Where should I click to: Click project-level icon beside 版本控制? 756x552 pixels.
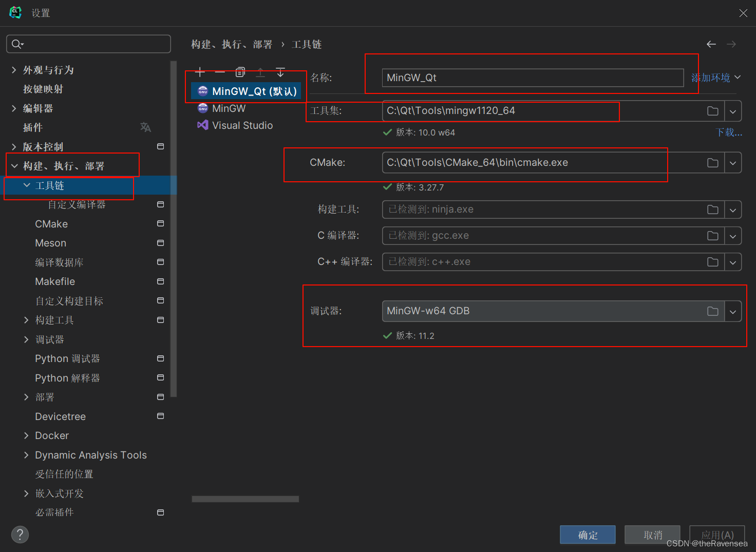click(160, 147)
